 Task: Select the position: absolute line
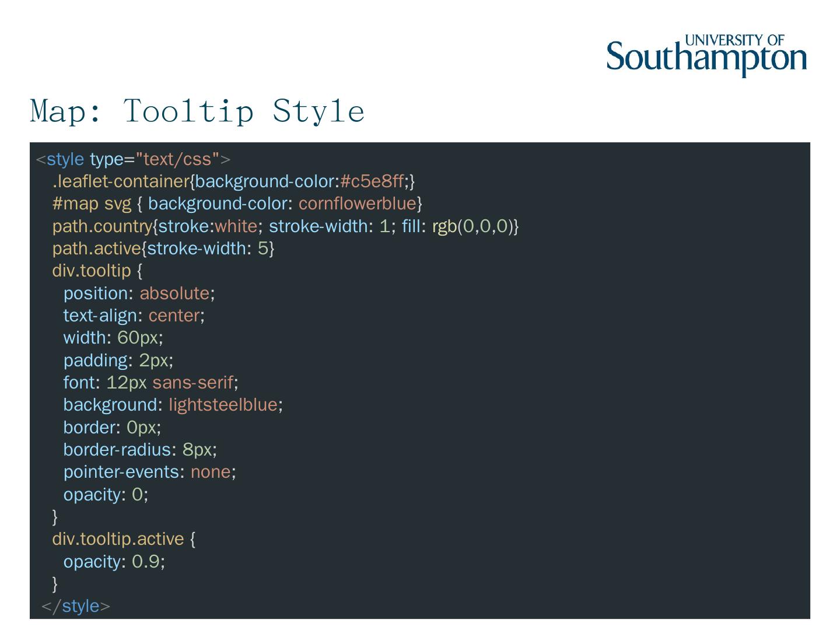coord(139,293)
